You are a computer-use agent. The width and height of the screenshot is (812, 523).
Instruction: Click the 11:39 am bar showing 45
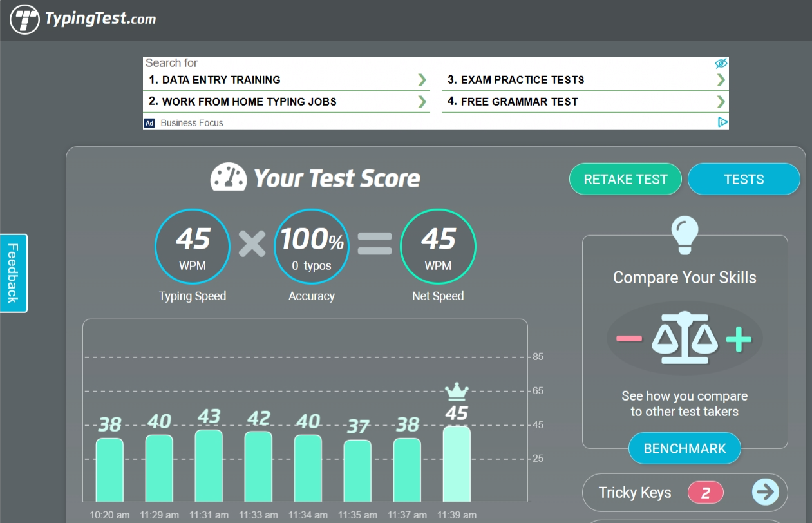tap(457, 464)
